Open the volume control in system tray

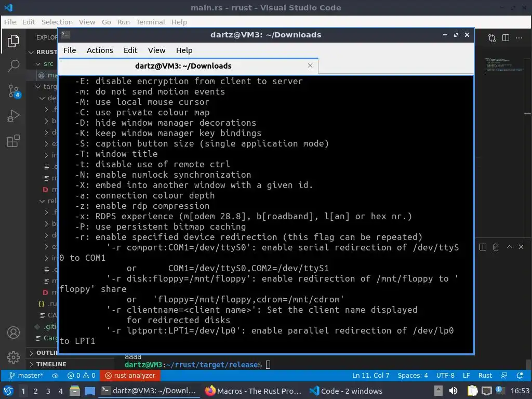click(453, 391)
